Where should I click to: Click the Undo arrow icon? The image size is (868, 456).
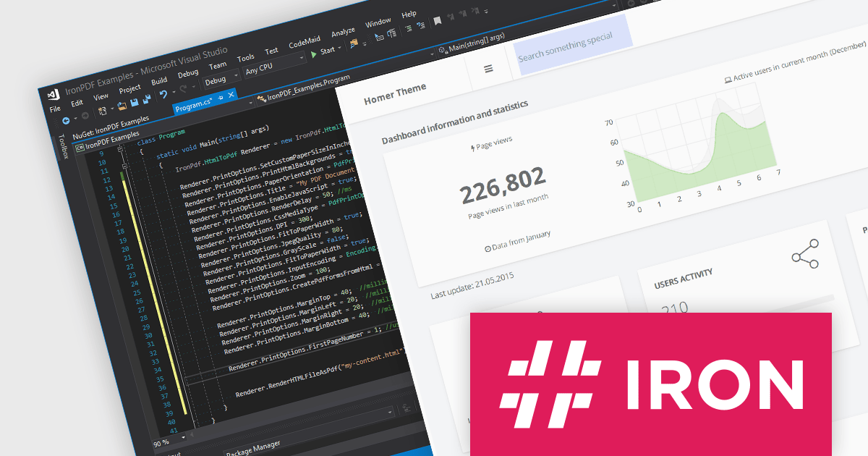[163, 94]
